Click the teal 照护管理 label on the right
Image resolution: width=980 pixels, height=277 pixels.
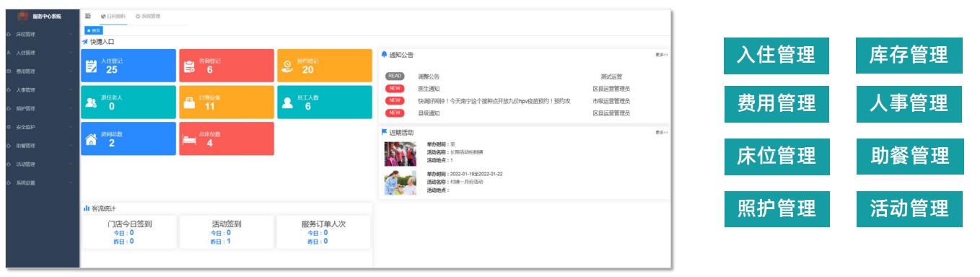[x=777, y=208]
